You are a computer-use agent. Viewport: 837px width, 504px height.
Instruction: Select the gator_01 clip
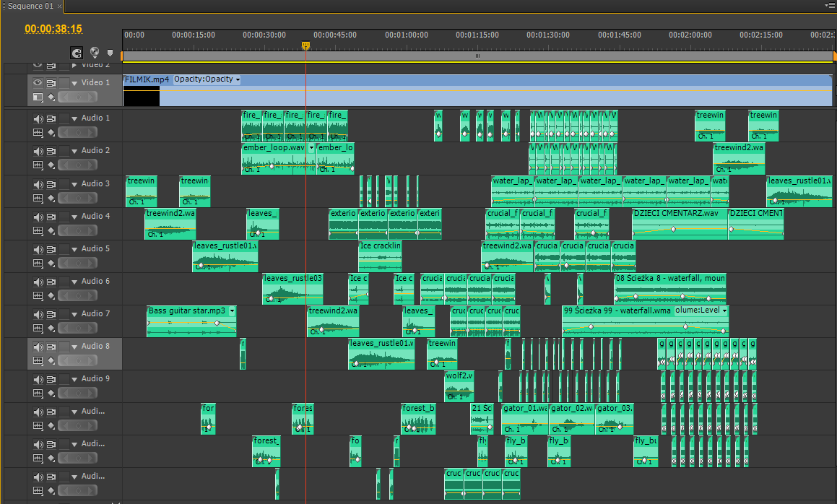pyautogui.click(x=525, y=419)
